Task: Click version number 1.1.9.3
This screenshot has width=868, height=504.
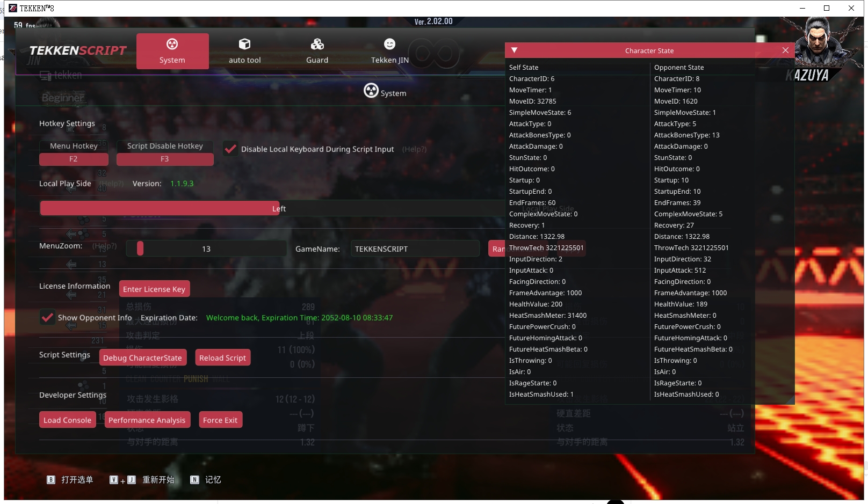Action: [x=182, y=184]
